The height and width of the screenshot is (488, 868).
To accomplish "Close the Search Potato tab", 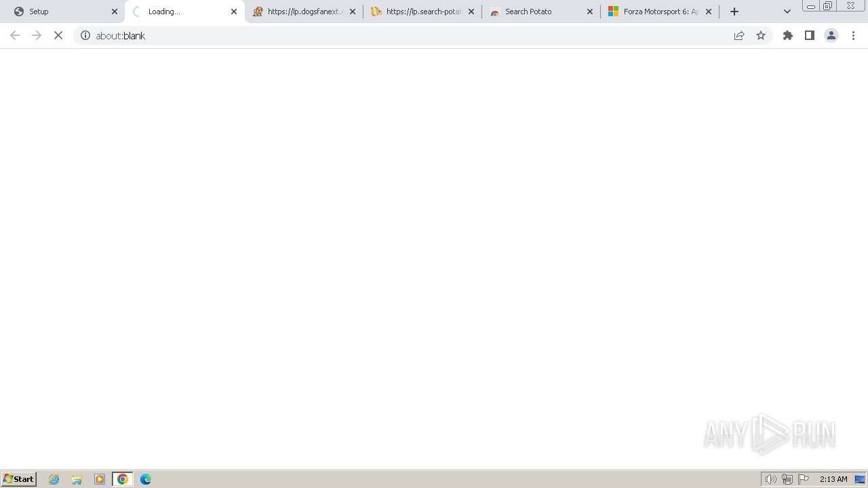I will 590,12.
